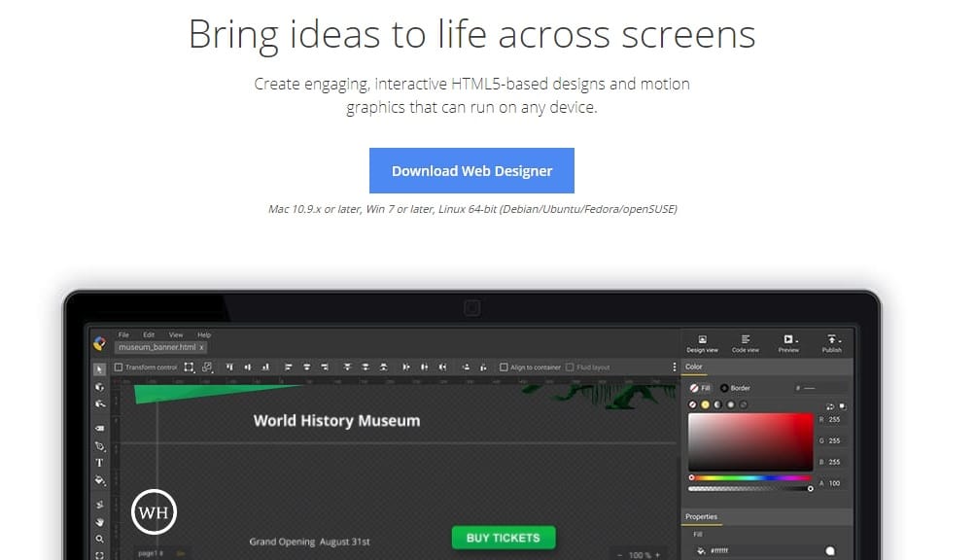Screen dimensions: 976x560
Task: Click the hex color input in Color panel
Action: tap(820, 388)
